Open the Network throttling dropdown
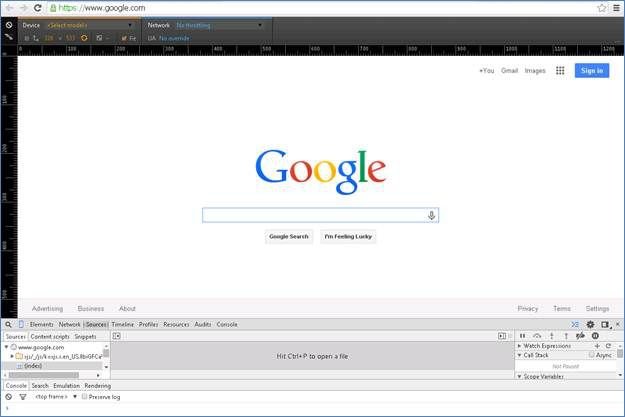 (x=220, y=25)
